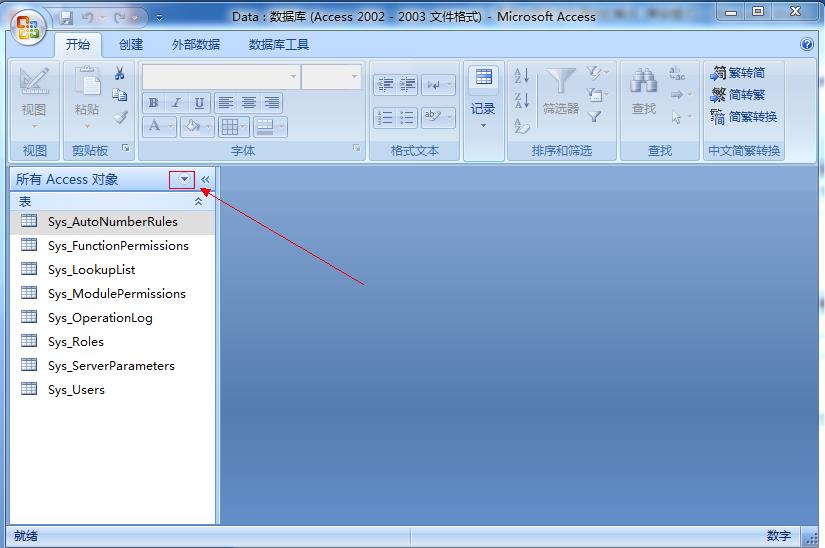Screen dimensions: 825x548
Task: Open Access help with the question mark icon
Action: tap(807, 44)
